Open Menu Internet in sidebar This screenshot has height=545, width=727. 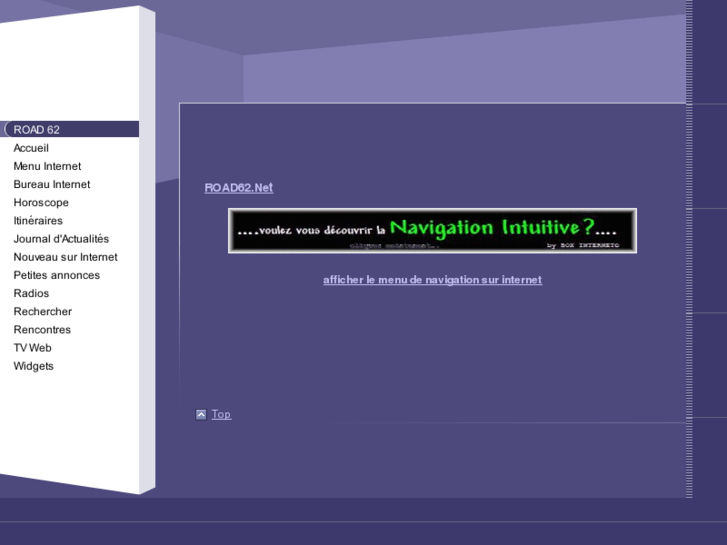pos(47,166)
